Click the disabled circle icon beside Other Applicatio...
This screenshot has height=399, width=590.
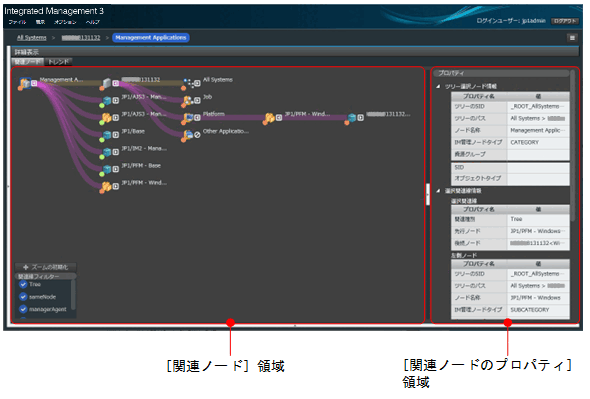[x=197, y=135]
